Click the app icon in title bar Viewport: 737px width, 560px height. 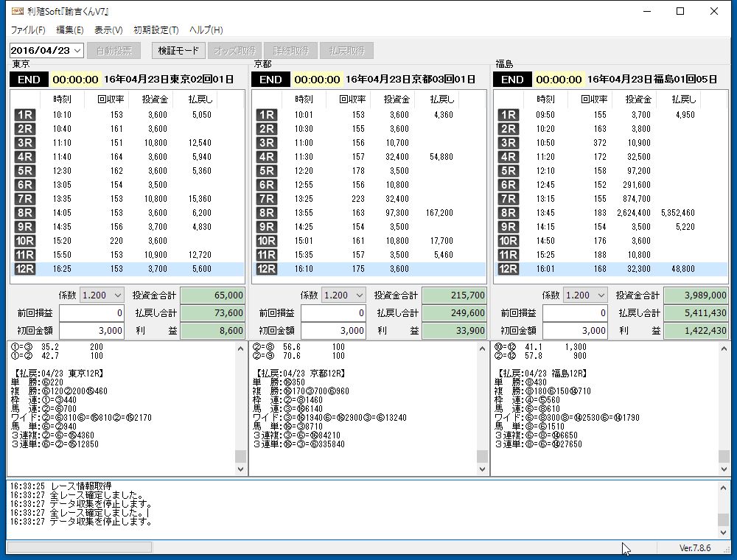tap(16, 11)
